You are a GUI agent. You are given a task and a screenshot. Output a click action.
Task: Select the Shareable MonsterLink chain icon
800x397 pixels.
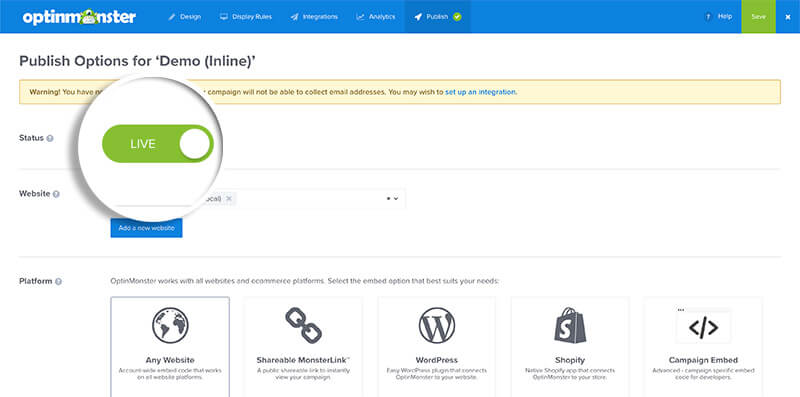(304, 325)
